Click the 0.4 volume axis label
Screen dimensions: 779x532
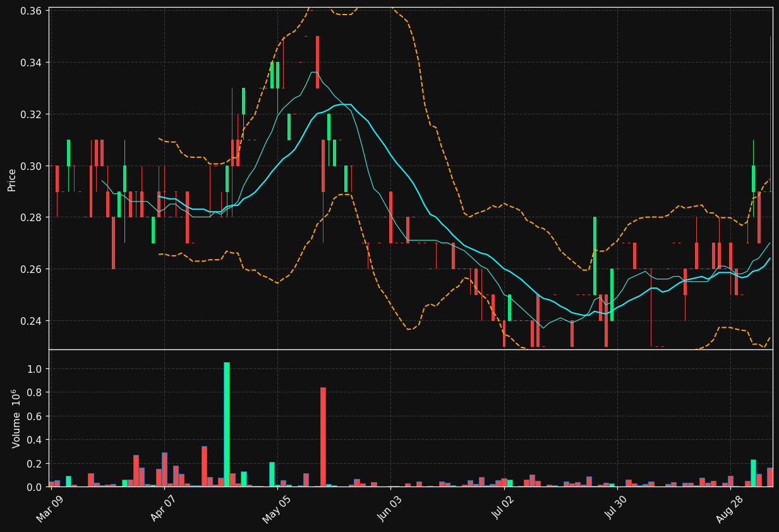pyautogui.click(x=35, y=440)
